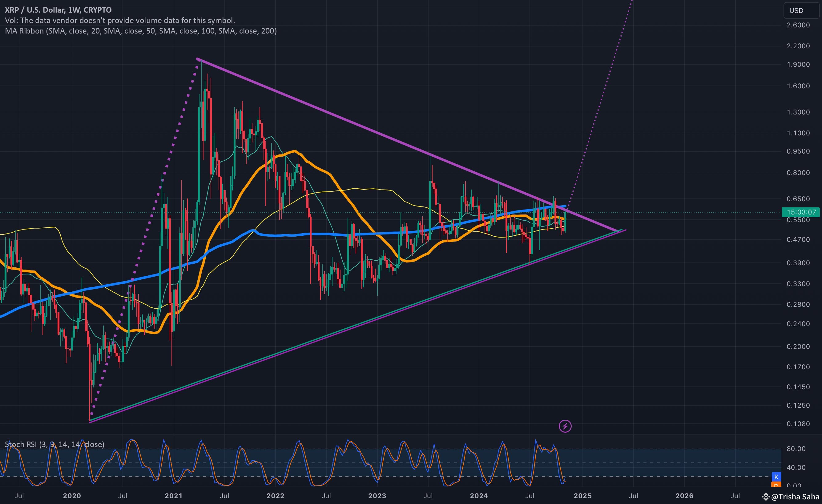Screen dimensions: 822x504
Task: Click the orange D line label
Action: [776, 485]
